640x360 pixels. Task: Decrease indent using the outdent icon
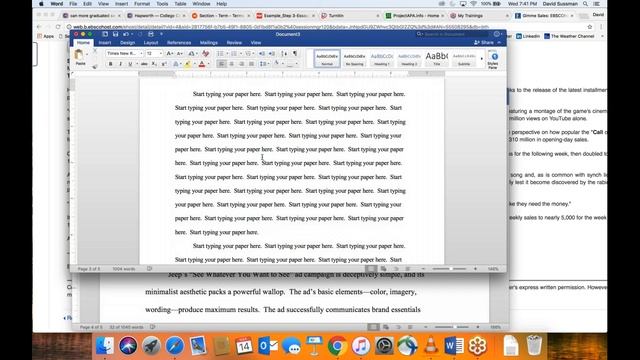262,53
